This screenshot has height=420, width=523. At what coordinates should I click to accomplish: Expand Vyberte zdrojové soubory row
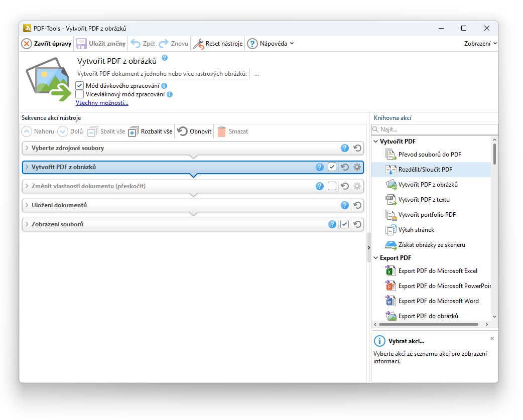27,148
